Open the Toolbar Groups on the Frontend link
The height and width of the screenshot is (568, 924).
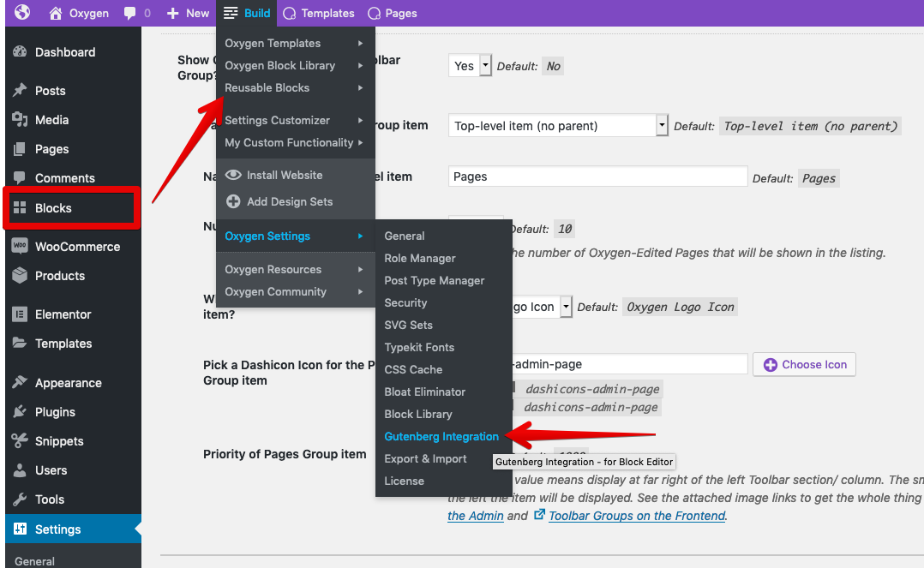coord(636,516)
